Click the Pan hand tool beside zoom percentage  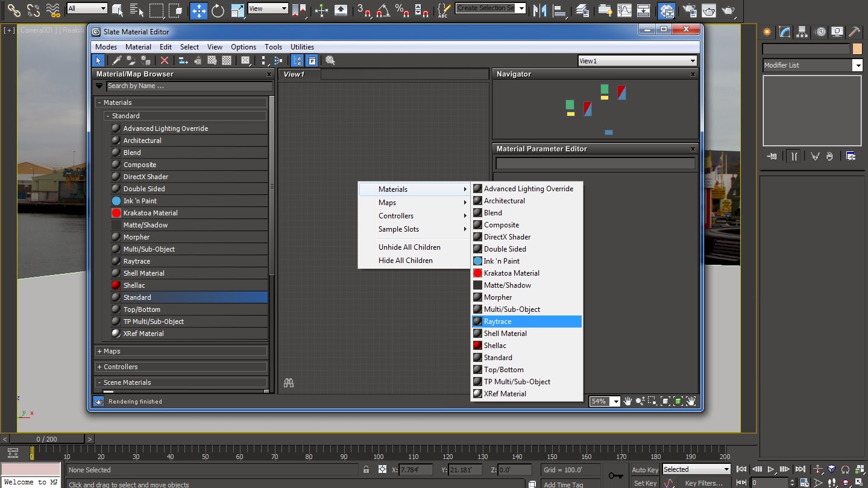click(x=627, y=401)
